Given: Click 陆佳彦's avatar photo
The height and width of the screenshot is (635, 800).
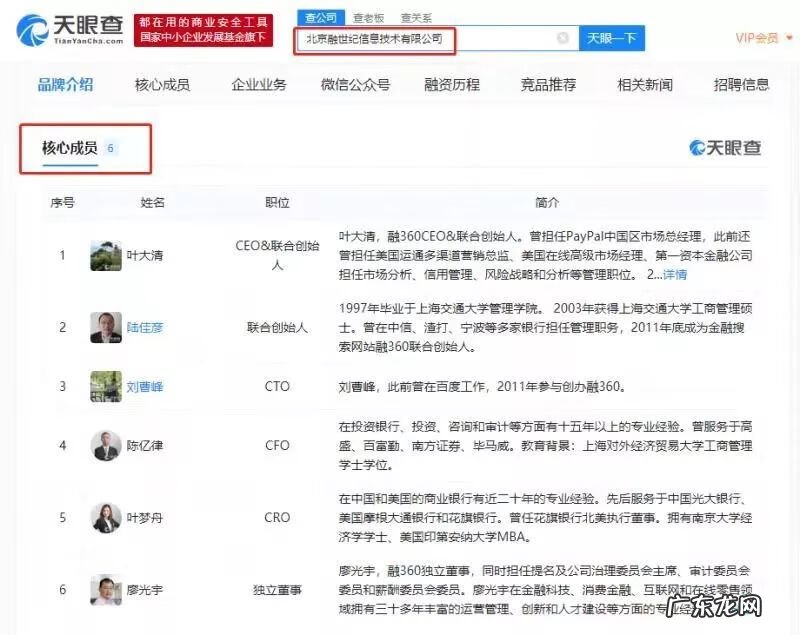Looking at the screenshot, I should [x=106, y=327].
